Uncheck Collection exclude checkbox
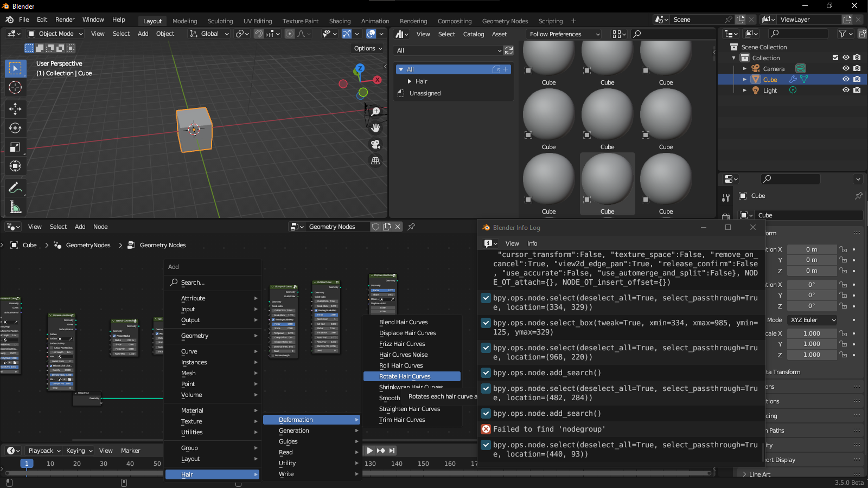The height and width of the screenshot is (488, 868). [x=835, y=58]
